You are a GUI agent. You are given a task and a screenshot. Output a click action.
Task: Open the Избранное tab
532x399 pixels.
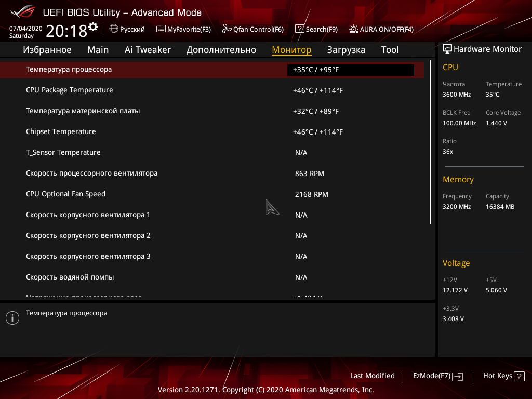47,50
